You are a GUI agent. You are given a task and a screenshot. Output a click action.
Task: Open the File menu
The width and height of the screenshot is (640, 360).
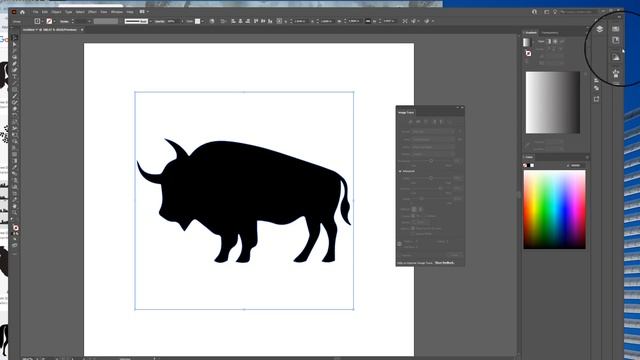36,12
